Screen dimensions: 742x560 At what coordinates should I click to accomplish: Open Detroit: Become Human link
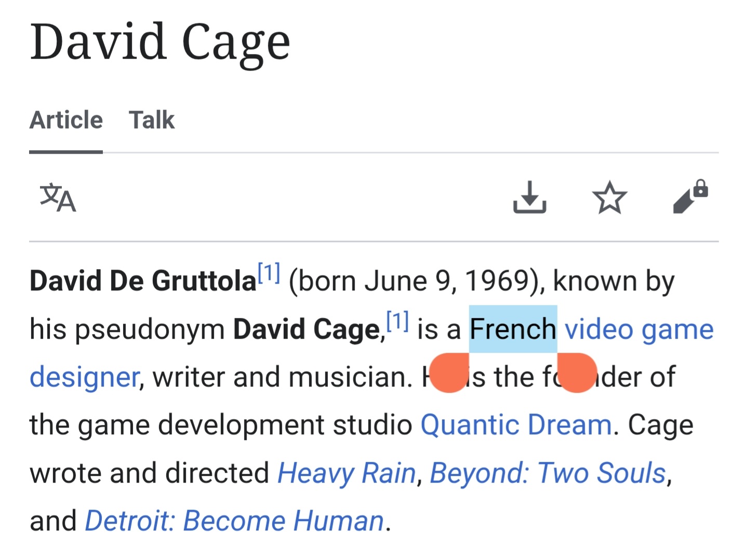pos(234,521)
